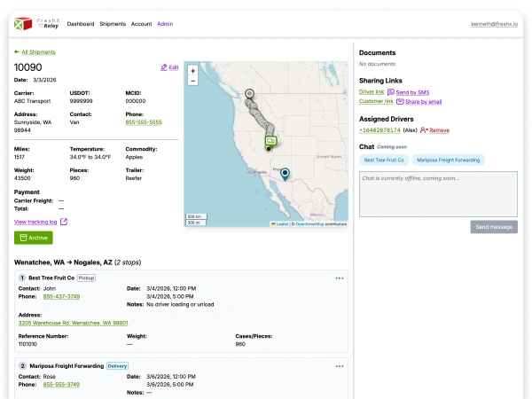Zoom in on the map
Image resolution: width=532 pixels, height=399 pixels.
(x=192, y=71)
